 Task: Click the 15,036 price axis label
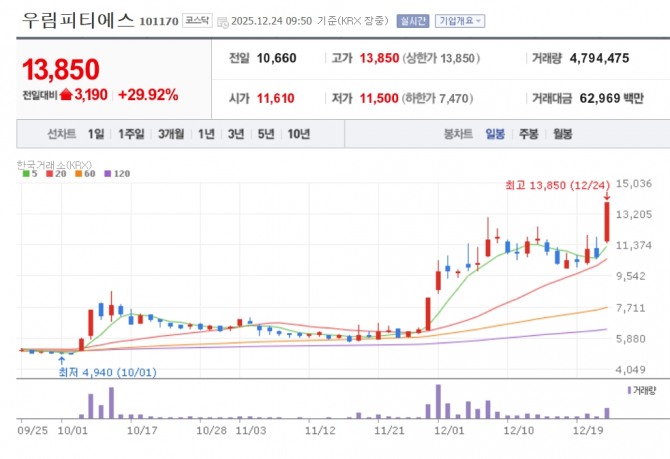(x=634, y=184)
